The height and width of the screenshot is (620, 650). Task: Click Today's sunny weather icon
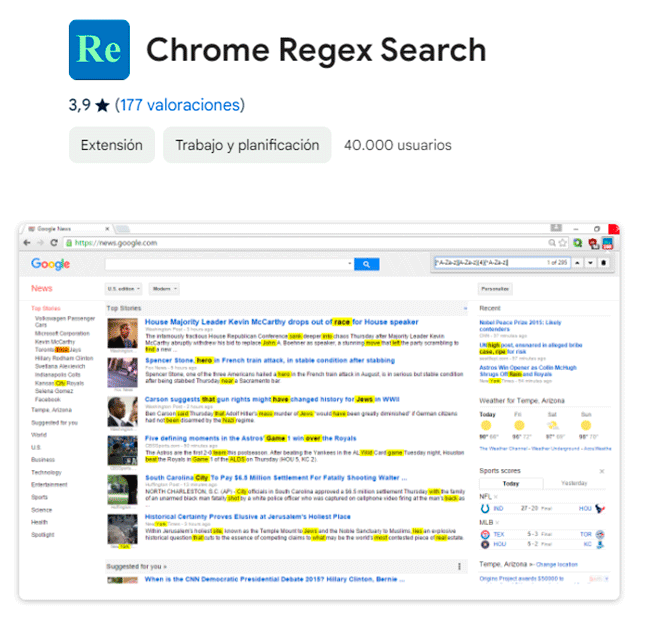pyautogui.click(x=486, y=426)
